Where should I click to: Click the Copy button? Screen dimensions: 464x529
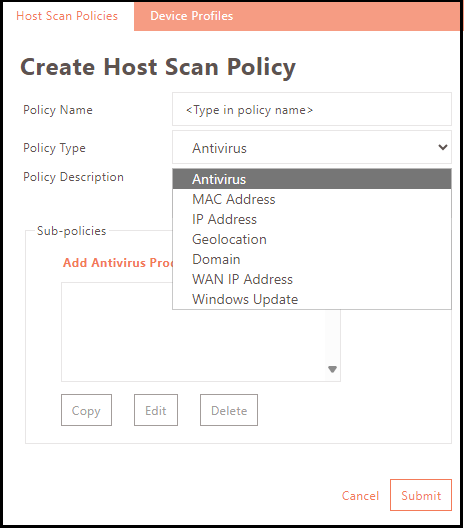coord(86,410)
